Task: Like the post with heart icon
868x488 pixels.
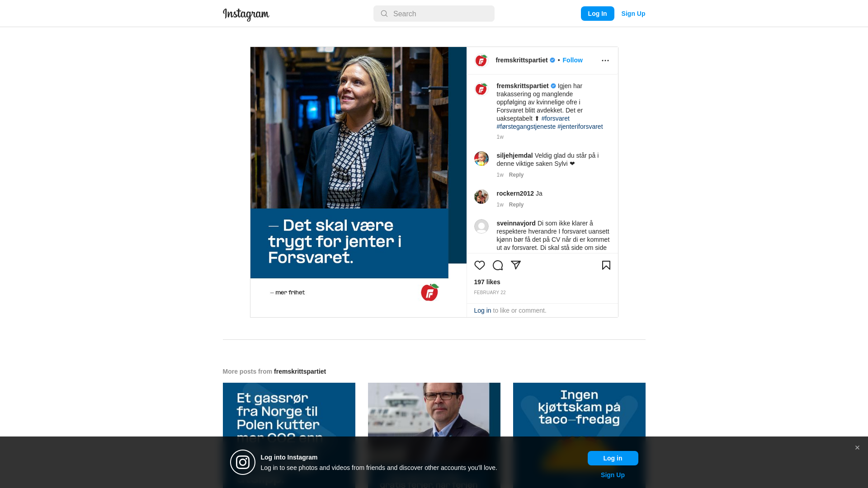Action: pyautogui.click(x=480, y=265)
